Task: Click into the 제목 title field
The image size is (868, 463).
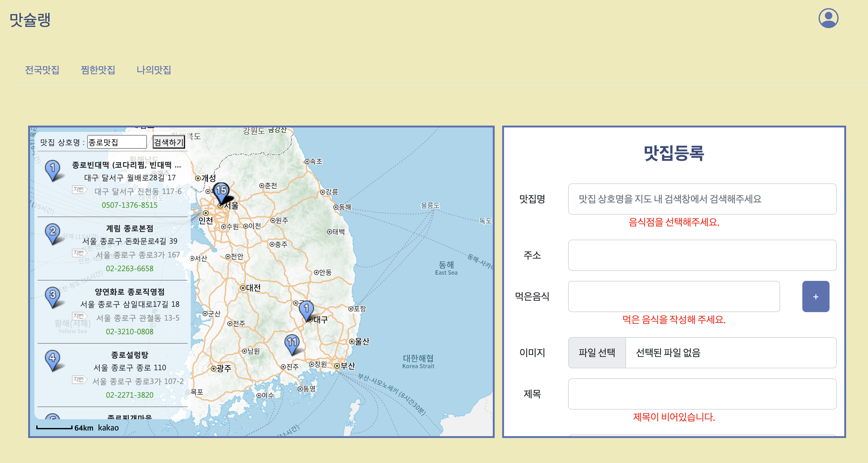Action: 702,394
